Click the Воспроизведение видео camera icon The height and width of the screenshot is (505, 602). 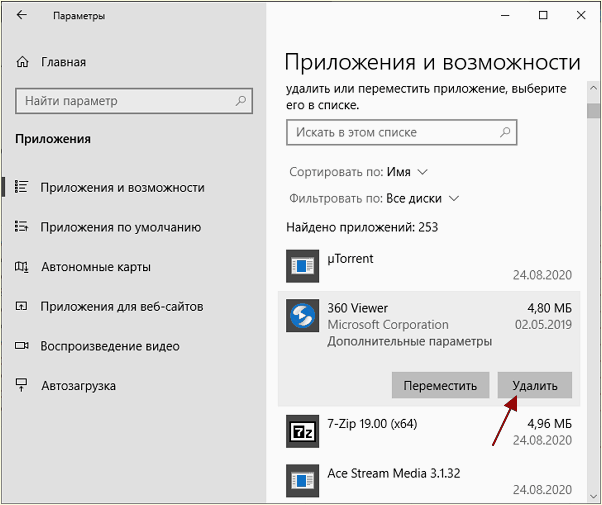click(22, 346)
